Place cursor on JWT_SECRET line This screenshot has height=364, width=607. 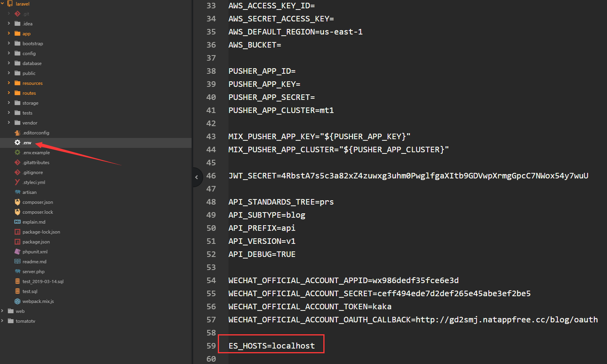click(x=408, y=176)
